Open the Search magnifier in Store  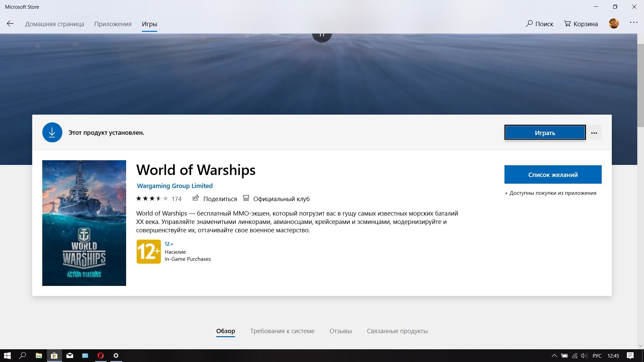539,24
